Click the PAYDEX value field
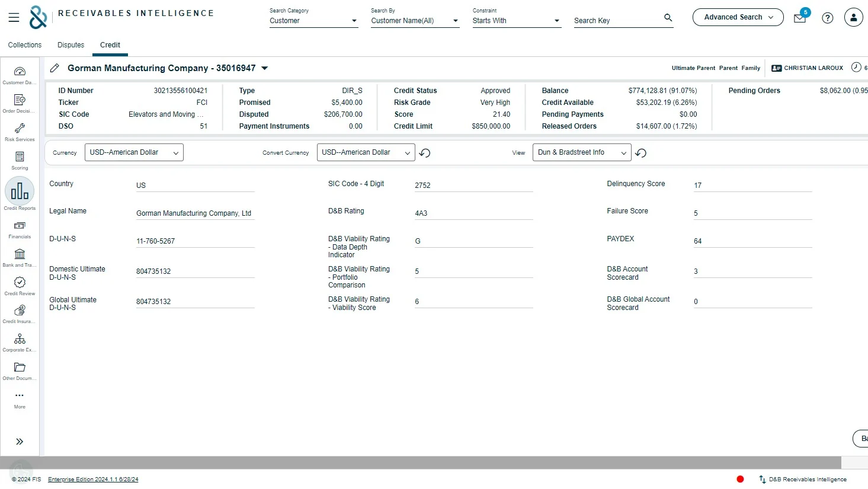Viewport: 868px width, 489px height. pos(752,241)
